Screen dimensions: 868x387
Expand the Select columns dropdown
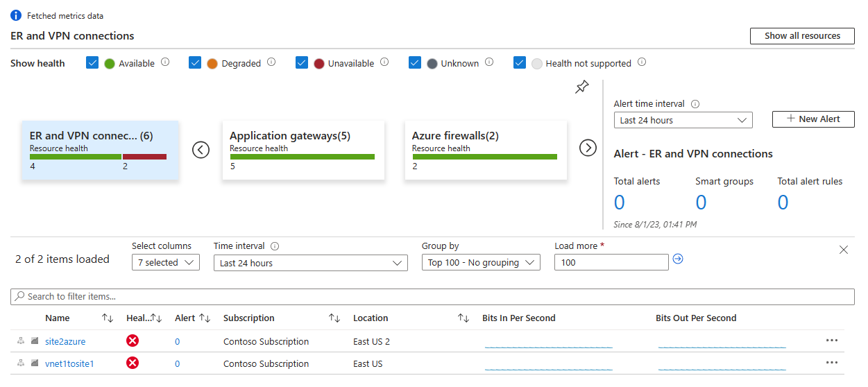tap(165, 262)
